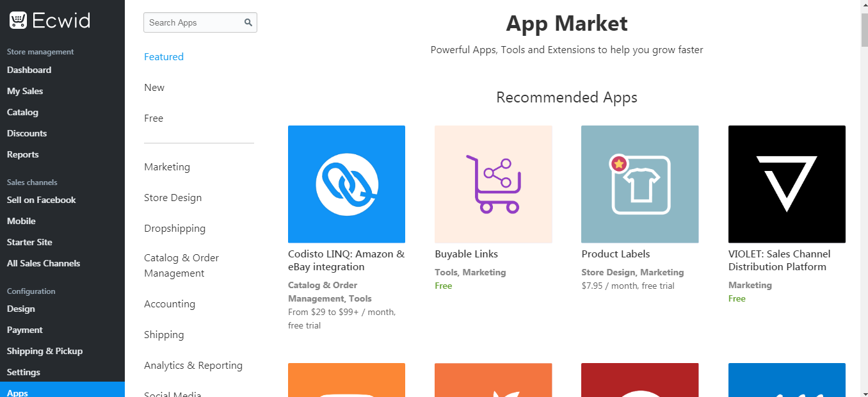
Task: Click the page vertical scrollbar
Action: [x=864, y=199]
